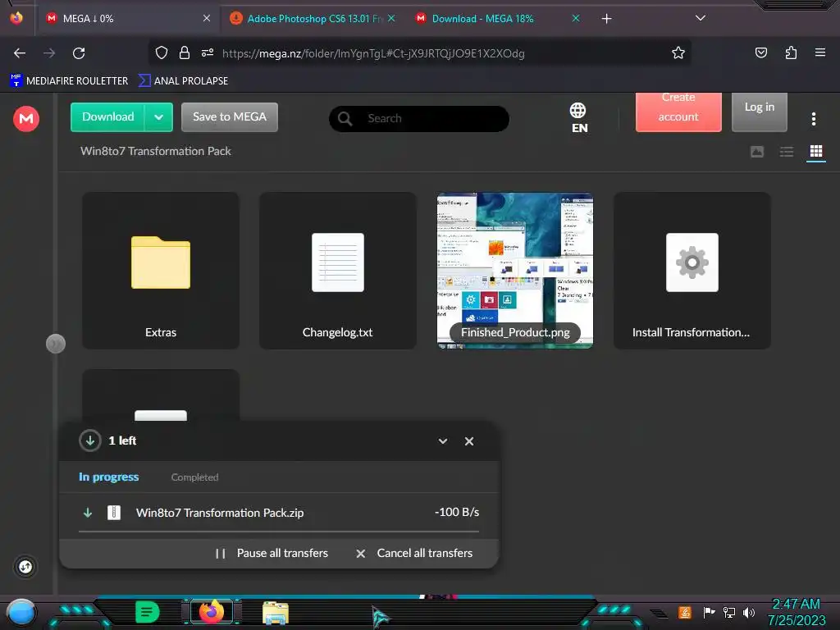Collapse the transfers panel chevron
Screen dimensions: 840x630
[x=442, y=441]
